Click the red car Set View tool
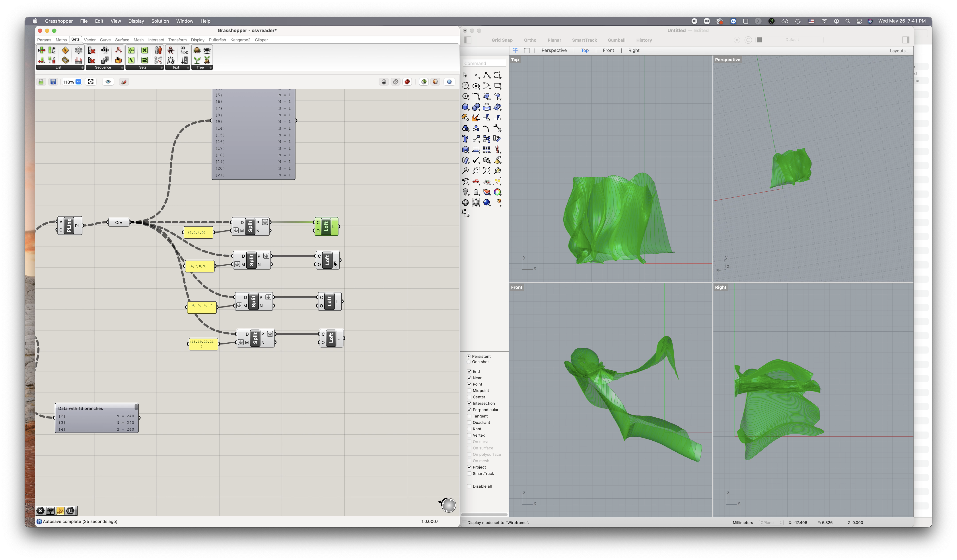This screenshot has width=957, height=560. tap(476, 181)
